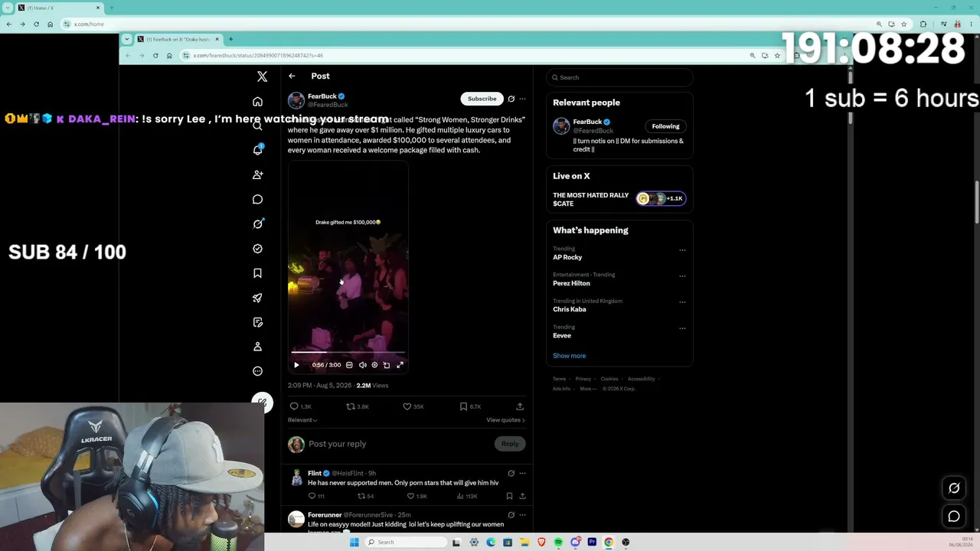Open Spotify from the taskbar
This screenshot has height=551, width=980.
(558, 543)
